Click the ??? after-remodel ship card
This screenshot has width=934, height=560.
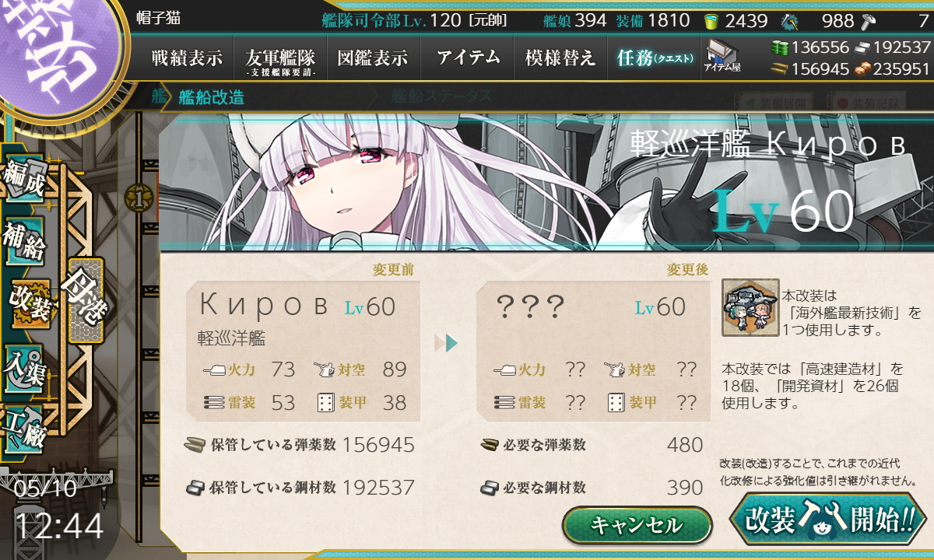(x=593, y=351)
